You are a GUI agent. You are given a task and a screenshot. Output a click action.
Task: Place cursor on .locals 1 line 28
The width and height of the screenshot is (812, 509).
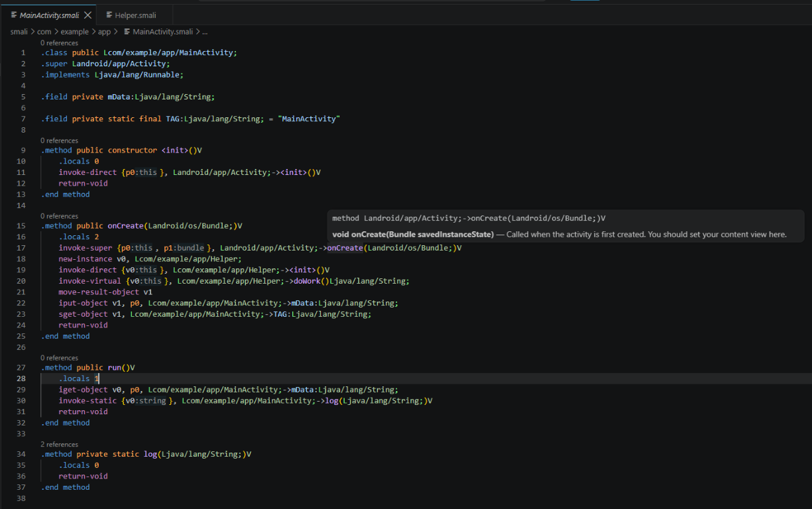point(79,378)
